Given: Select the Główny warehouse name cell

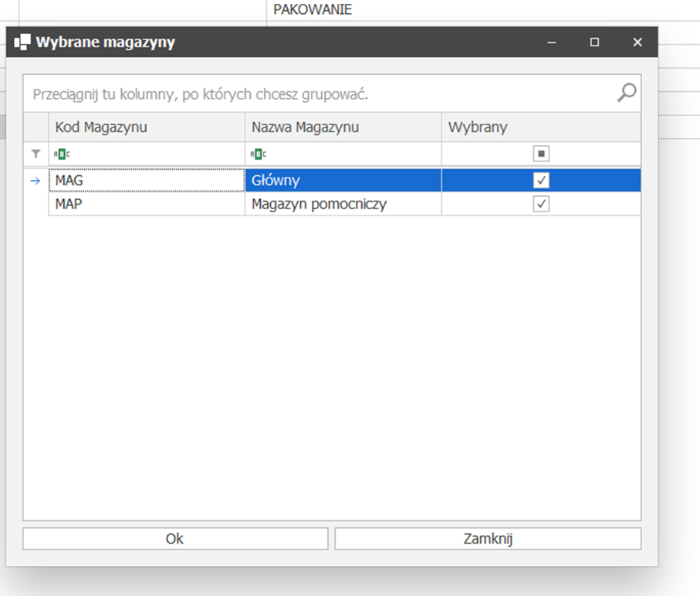Looking at the screenshot, I should pos(343,181).
